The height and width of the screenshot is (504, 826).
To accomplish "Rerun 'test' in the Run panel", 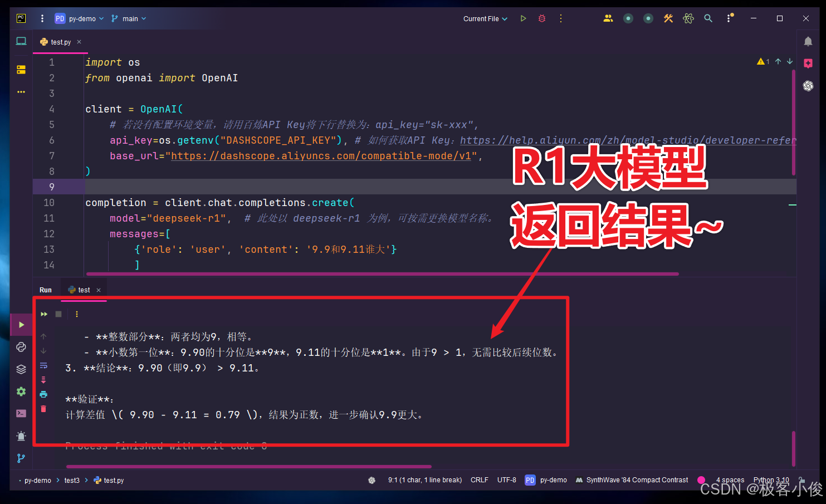I will (x=44, y=314).
